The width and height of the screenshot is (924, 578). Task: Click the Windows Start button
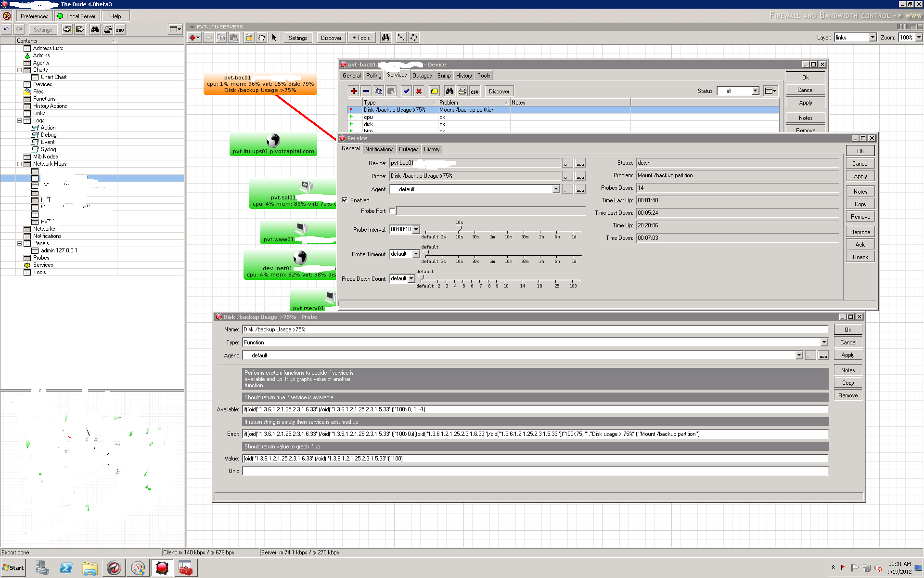[13, 568]
